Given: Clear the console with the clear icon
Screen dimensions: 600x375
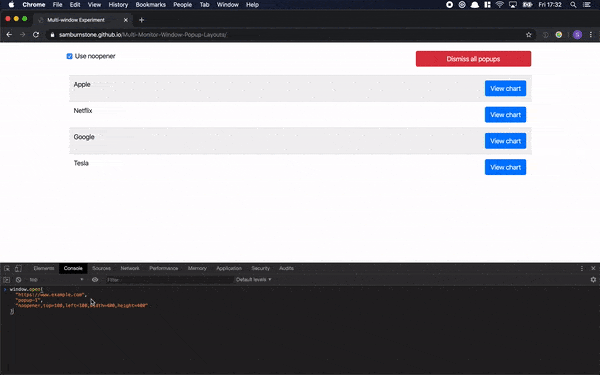Looking at the screenshot, I should pyautogui.click(x=18, y=280).
